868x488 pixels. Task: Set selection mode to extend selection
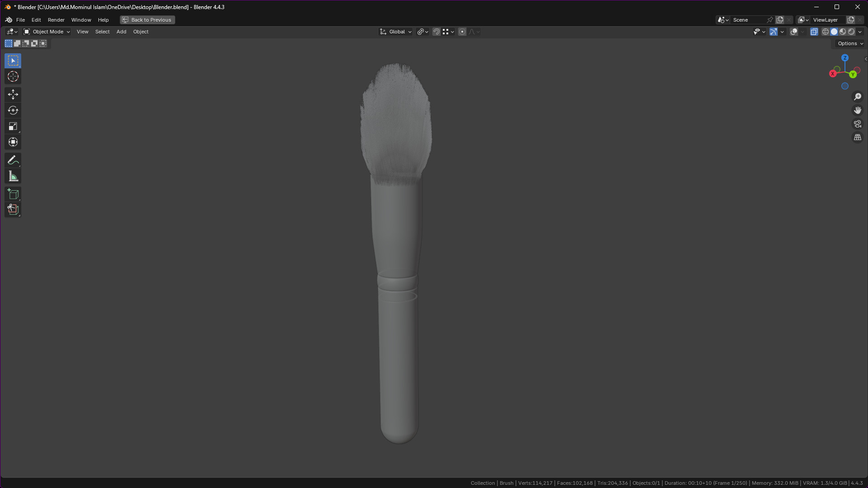17,43
